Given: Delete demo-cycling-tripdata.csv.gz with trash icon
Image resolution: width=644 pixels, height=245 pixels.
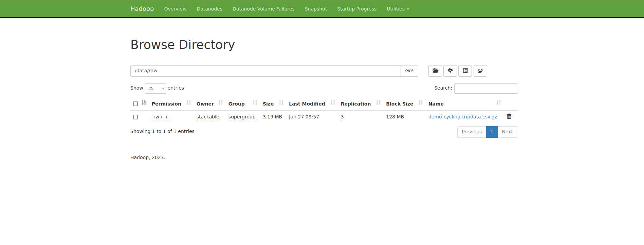Looking at the screenshot, I should 509,116.
